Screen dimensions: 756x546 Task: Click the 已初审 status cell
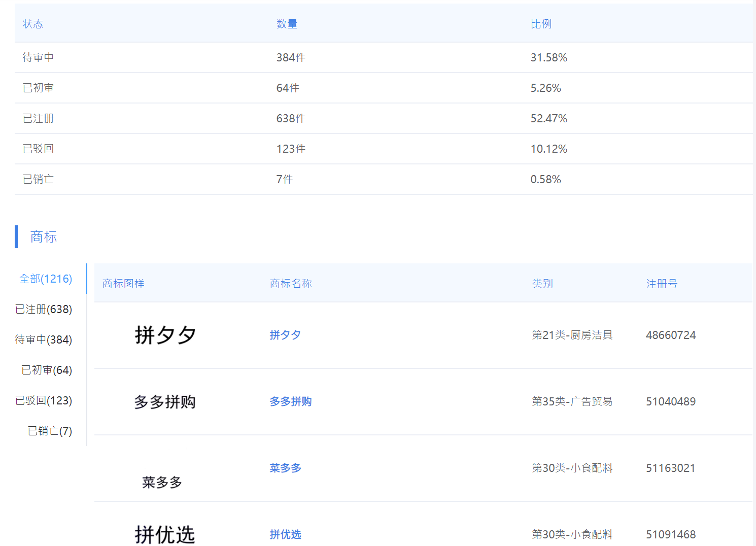point(38,88)
